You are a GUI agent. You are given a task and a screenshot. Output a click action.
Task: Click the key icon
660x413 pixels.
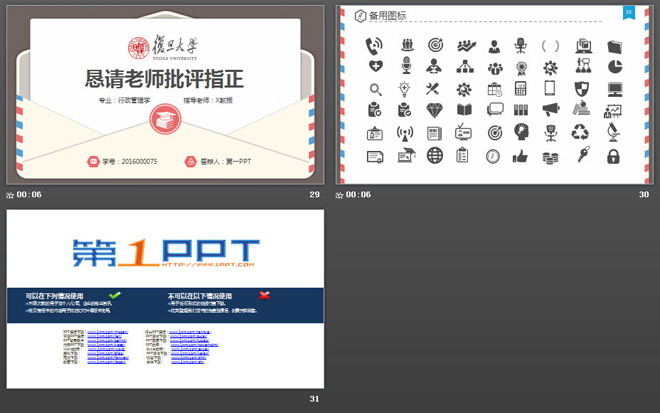tap(583, 155)
